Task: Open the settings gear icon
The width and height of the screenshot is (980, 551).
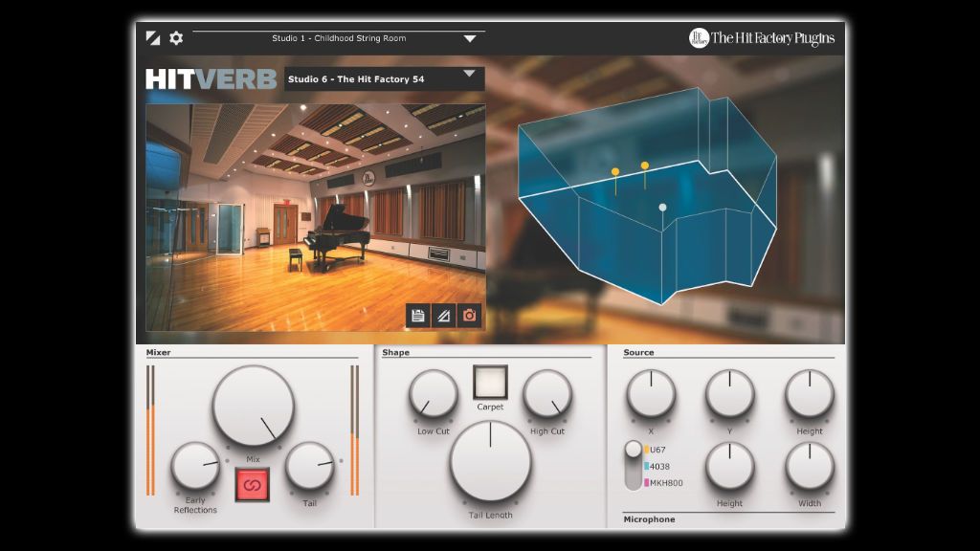Action: tap(176, 38)
